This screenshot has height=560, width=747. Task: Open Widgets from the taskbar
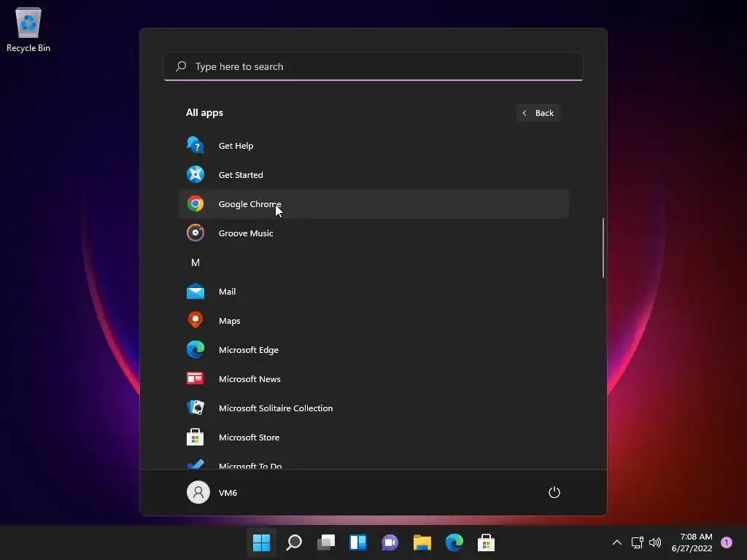pos(357,542)
